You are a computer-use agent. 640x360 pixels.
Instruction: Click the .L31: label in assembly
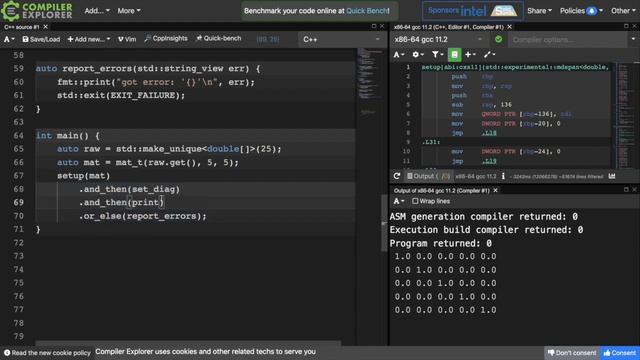coord(431,142)
